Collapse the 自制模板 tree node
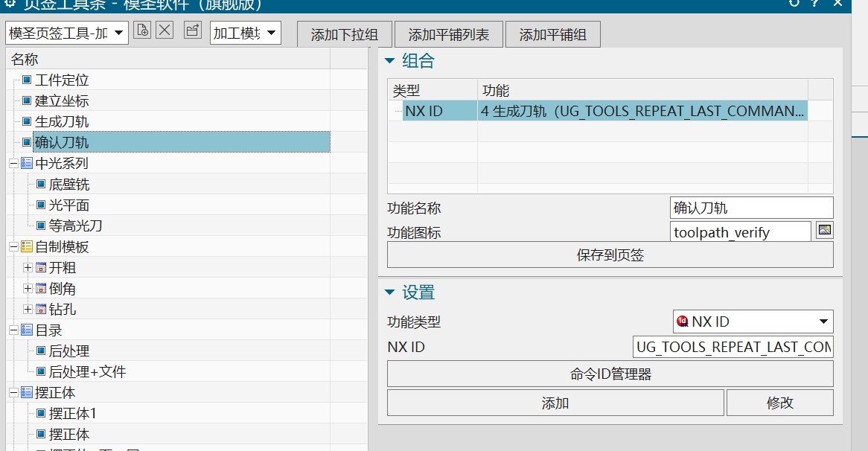This screenshot has height=451, width=868. (14, 247)
